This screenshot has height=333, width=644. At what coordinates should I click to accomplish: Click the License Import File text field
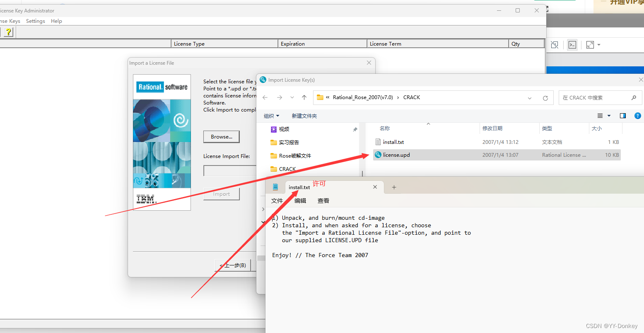point(230,171)
